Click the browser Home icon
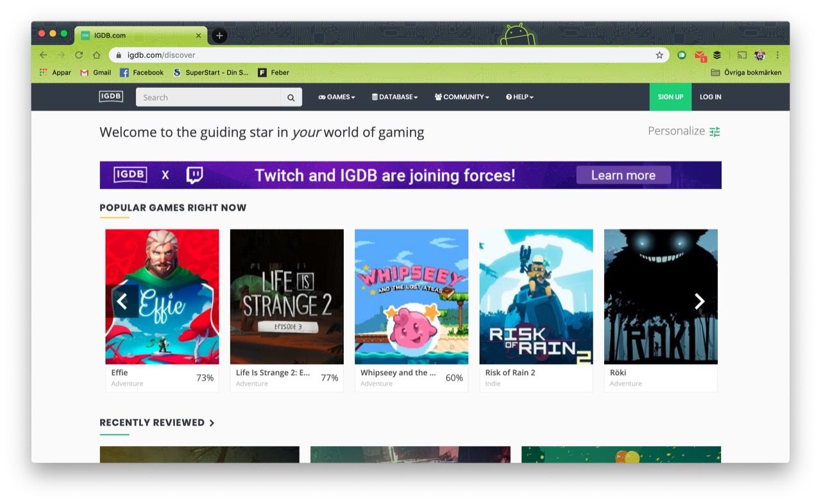Screen dimensions: 821x504 point(97,55)
